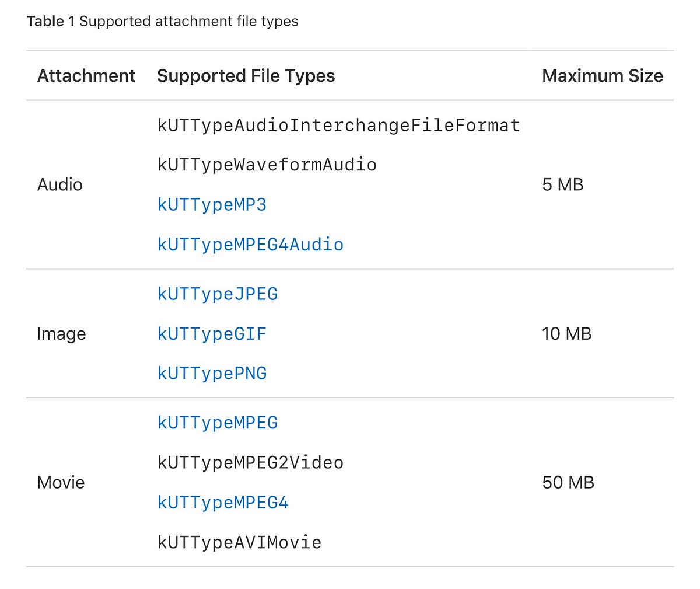Follow the kUTTypeMPEG4 link

coord(223,503)
